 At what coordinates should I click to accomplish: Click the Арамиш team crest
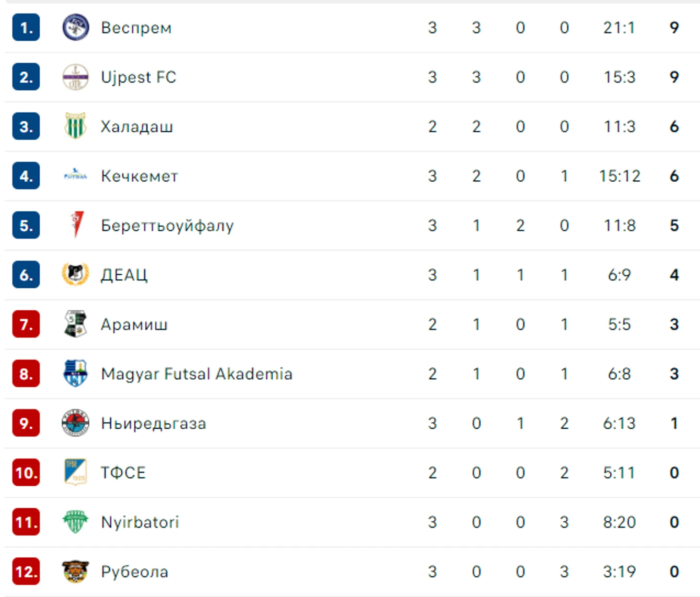pos(75,324)
